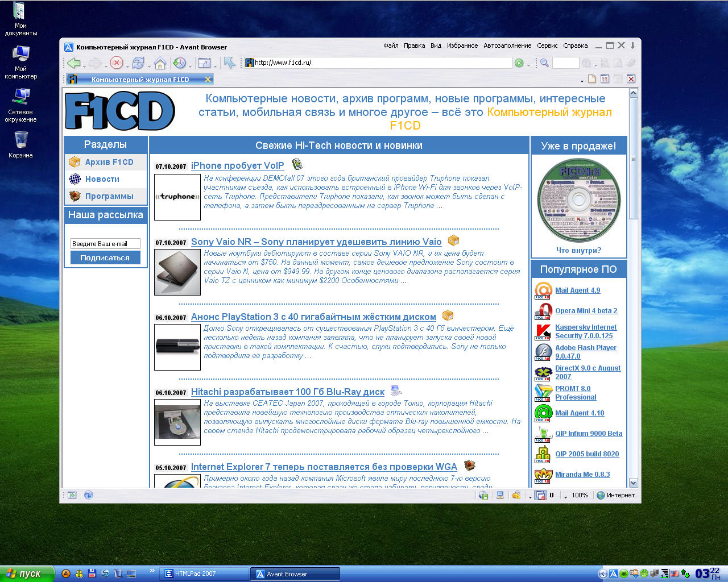The image size is (728, 582).
Task: Open a new blank tab icon
Action: point(592,79)
